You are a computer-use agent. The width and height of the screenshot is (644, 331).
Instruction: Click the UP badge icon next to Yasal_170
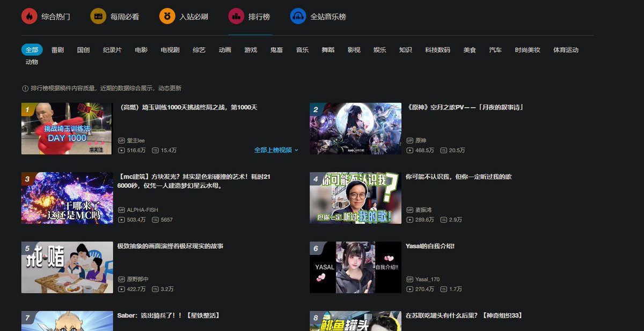tap(410, 279)
